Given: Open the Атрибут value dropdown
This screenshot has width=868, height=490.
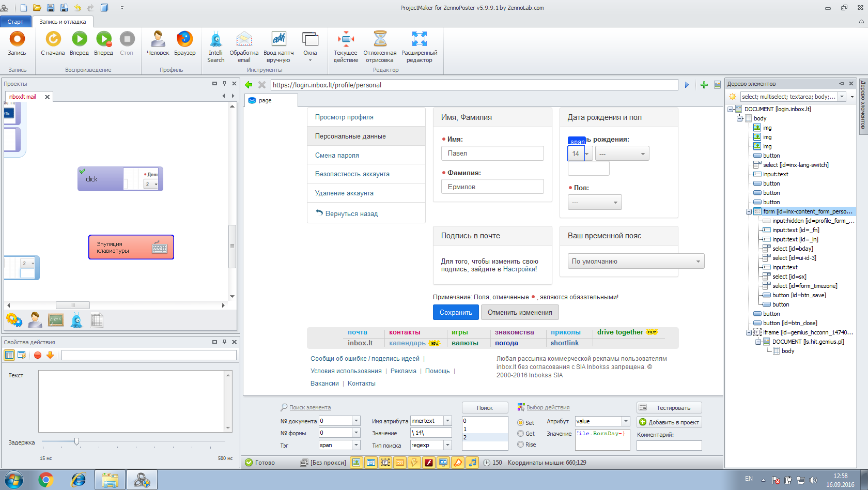Looking at the screenshot, I should point(626,421).
